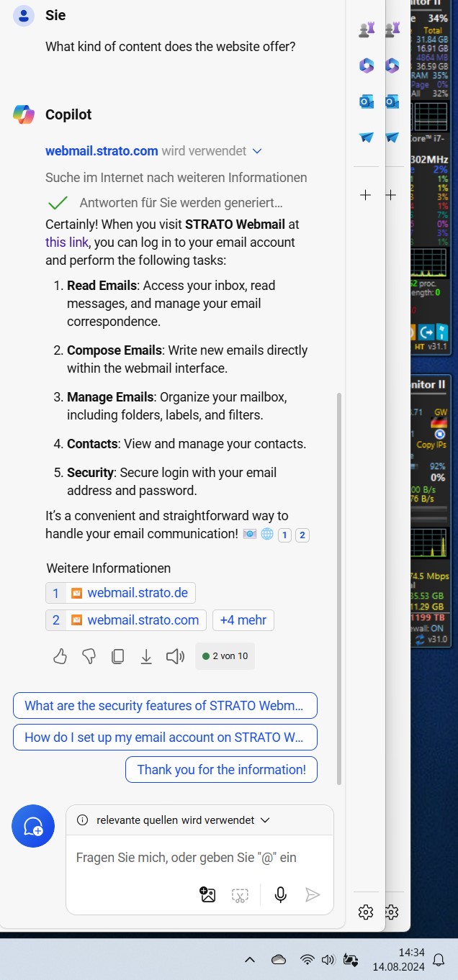Image resolution: width=458 pixels, height=980 pixels.
Task: Select 'Thank you for the information!' suggestion
Action: [222, 770]
